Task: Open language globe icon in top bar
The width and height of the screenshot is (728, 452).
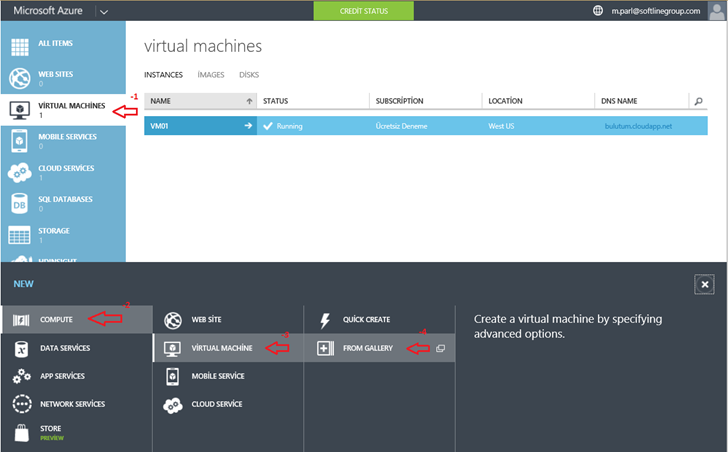Action: (599, 11)
